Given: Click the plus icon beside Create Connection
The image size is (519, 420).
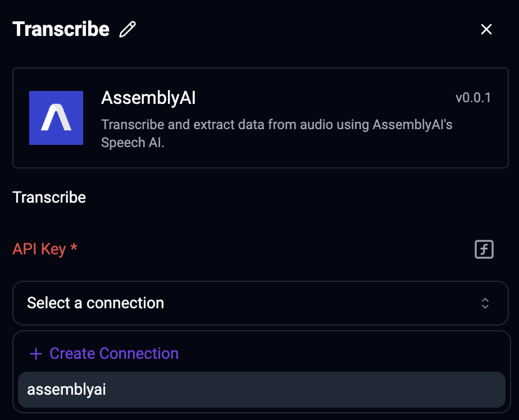Looking at the screenshot, I should tap(36, 353).
